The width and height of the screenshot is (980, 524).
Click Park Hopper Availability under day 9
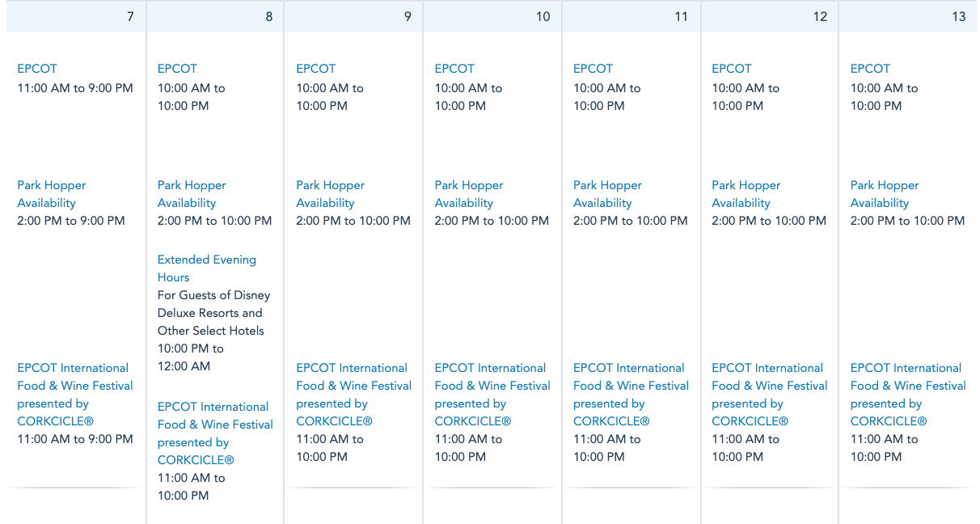click(x=330, y=194)
